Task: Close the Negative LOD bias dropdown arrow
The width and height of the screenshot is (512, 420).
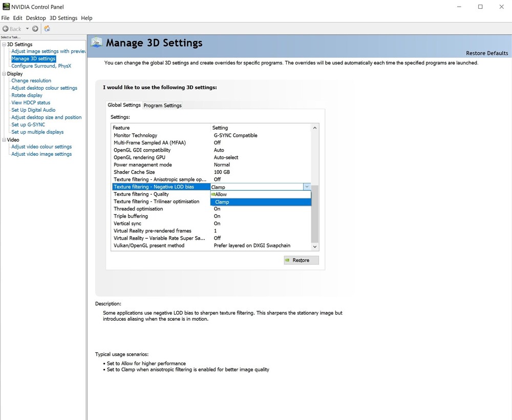Action: pos(307,187)
